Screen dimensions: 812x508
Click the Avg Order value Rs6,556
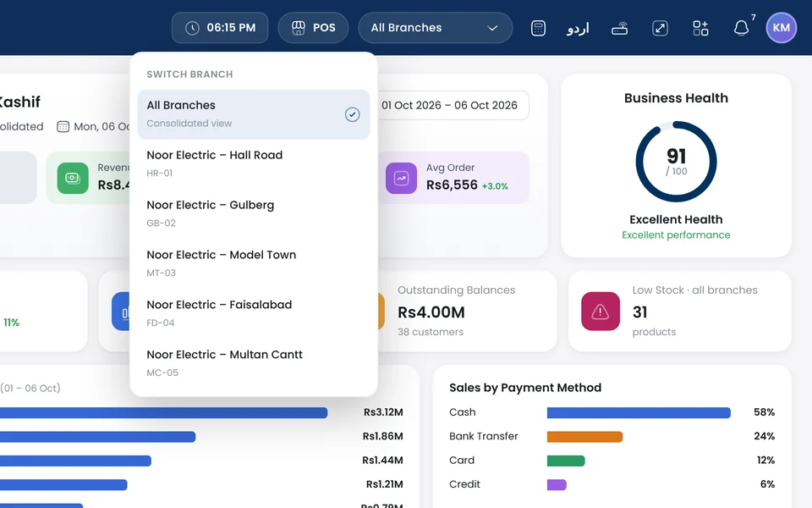(452, 185)
